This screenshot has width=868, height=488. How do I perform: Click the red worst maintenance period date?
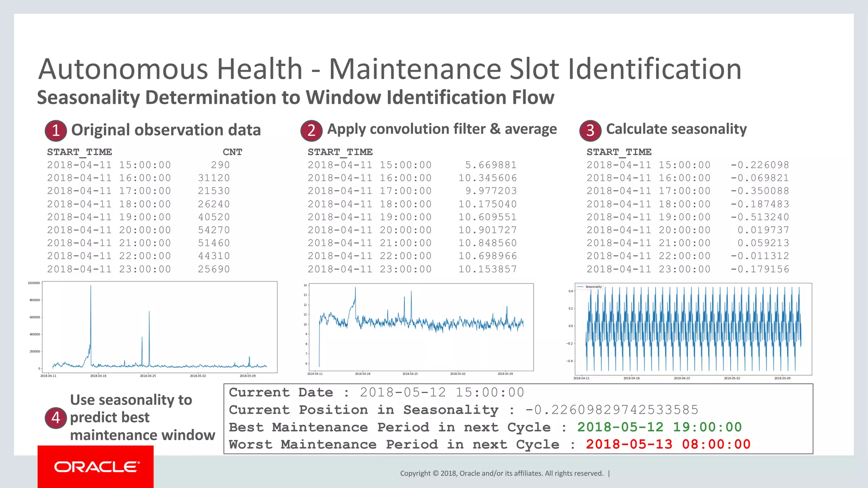tap(668, 444)
